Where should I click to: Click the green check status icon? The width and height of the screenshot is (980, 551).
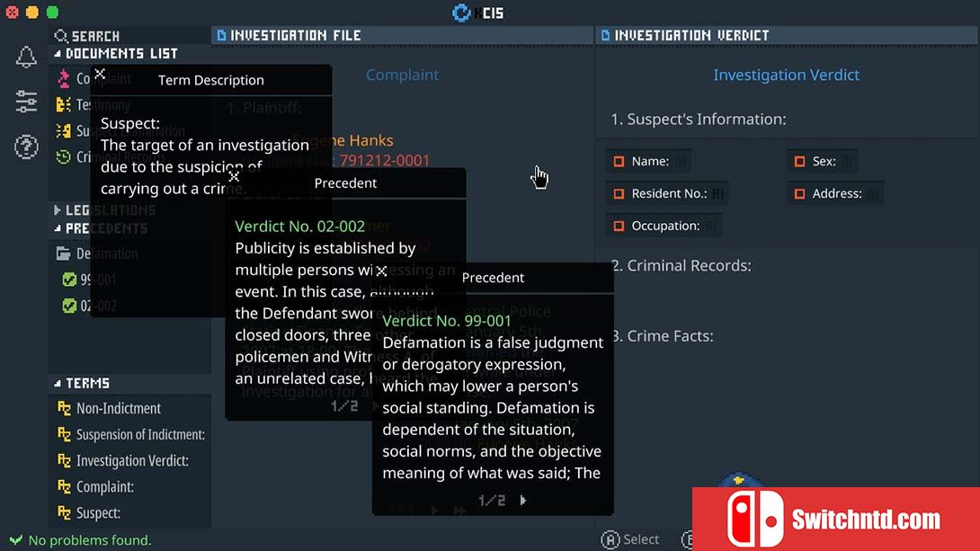(15, 539)
